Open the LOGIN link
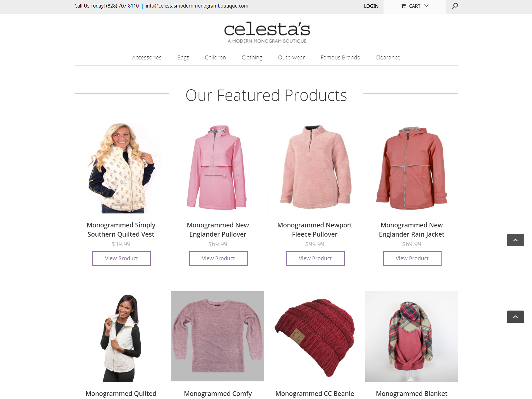Screen dimensions: 532x399 point(371,6)
